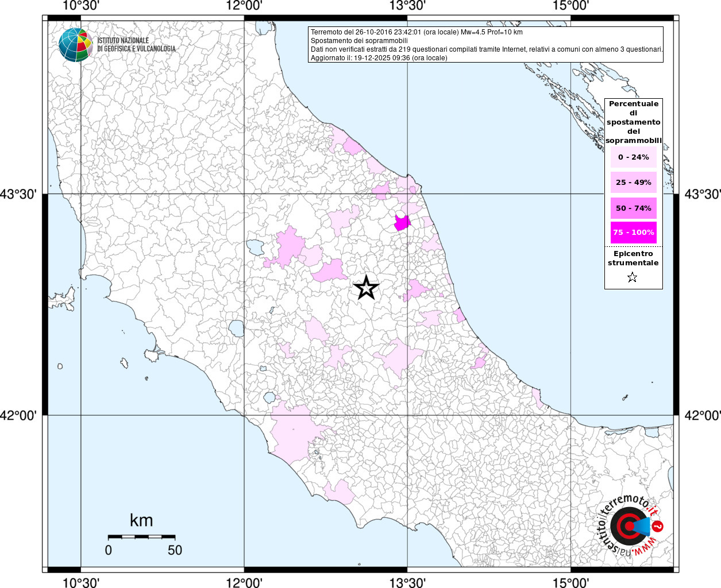This screenshot has width=721, height=588.
Task: Click the top axis label 12°00'
Action: click(244, 6)
